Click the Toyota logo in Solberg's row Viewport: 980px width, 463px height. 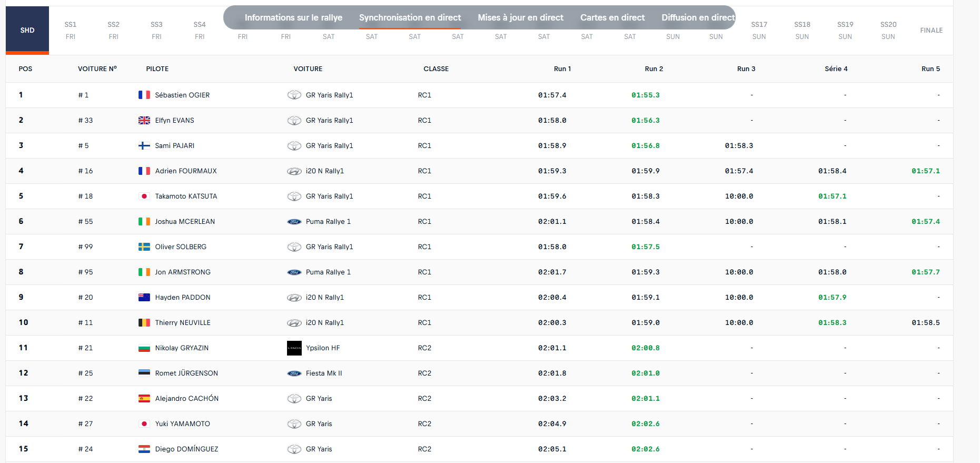[294, 247]
